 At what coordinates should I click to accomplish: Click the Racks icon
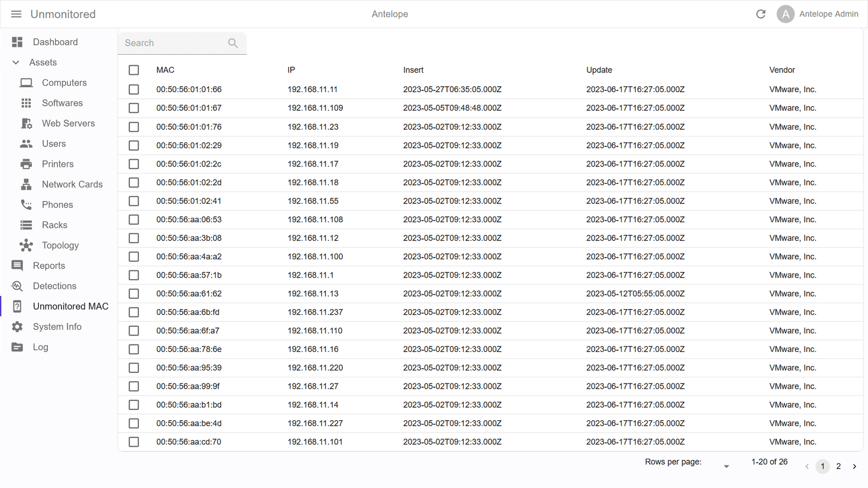pyautogui.click(x=26, y=225)
